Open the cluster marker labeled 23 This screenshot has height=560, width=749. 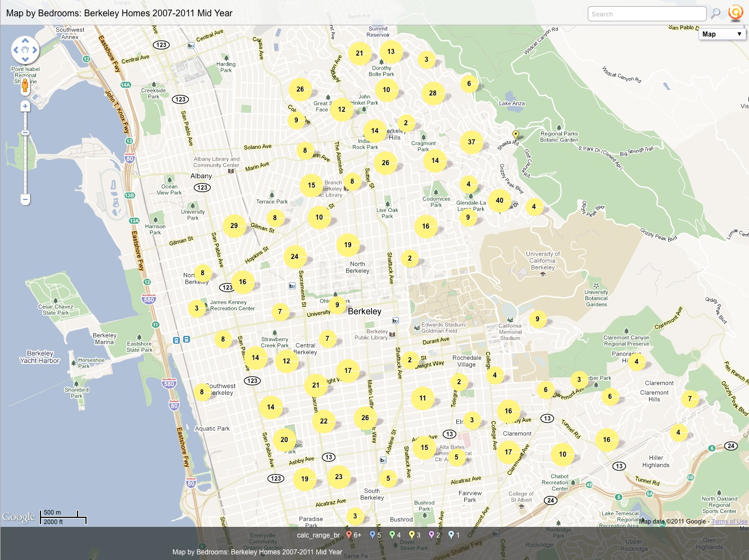pyautogui.click(x=339, y=477)
